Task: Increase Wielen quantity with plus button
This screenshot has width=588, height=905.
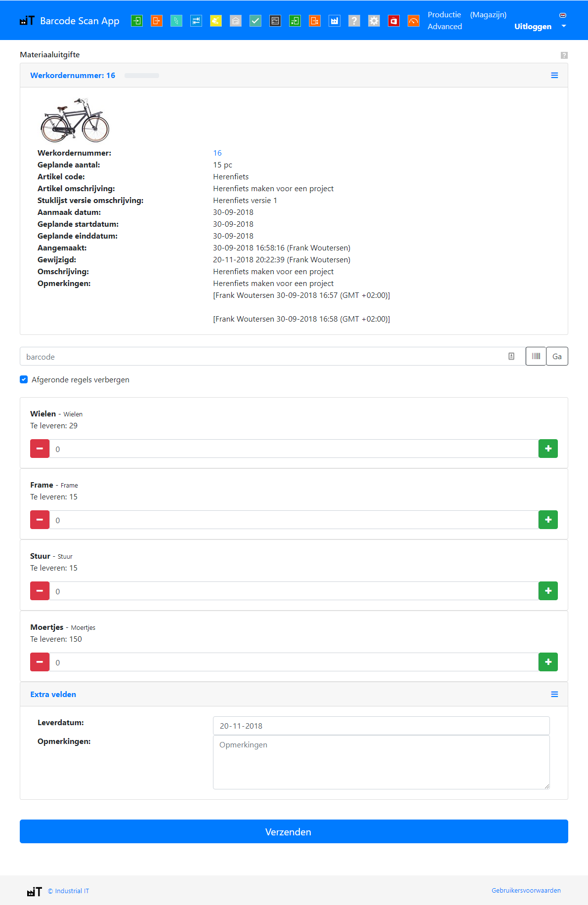Action: 548,449
